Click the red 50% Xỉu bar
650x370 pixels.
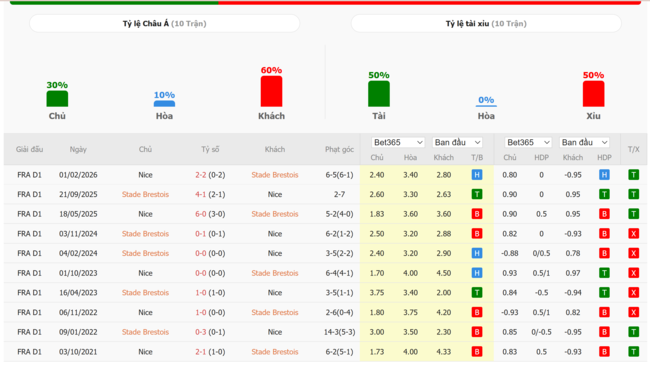click(x=593, y=94)
